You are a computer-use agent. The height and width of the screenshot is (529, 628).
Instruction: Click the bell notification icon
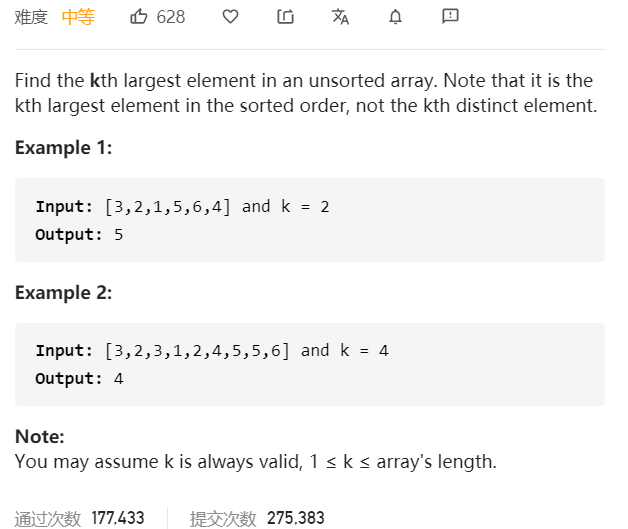coord(395,17)
